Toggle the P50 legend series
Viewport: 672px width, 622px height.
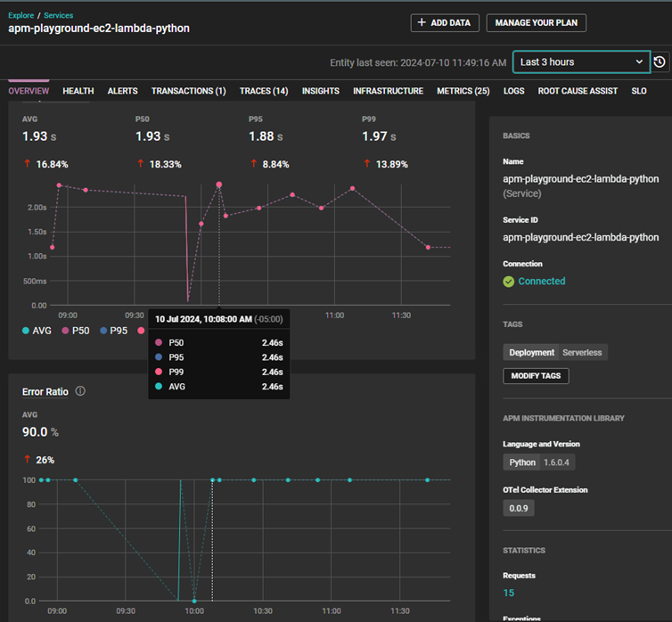click(x=76, y=331)
